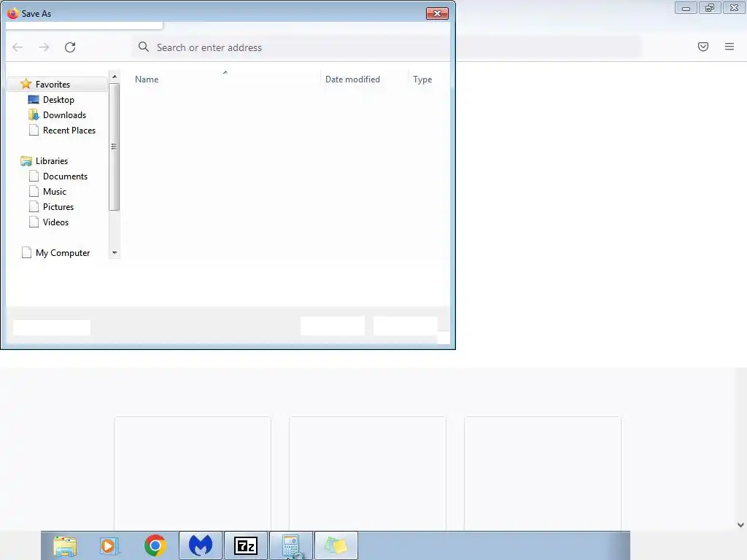Open the Videos library
The image size is (747, 560).
(x=55, y=222)
